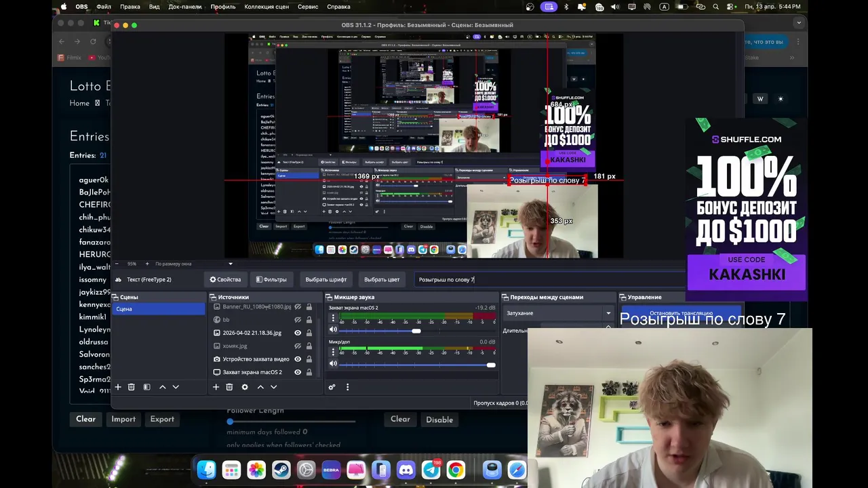Open preview scaling dropdown По размеру окна
868x488 pixels.
click(x=194, y=264)
